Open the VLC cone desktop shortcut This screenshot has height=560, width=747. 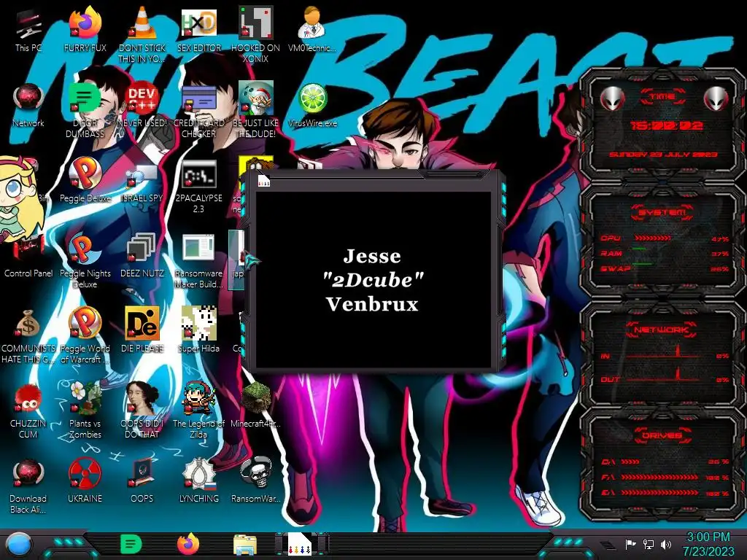coord(142,34)
